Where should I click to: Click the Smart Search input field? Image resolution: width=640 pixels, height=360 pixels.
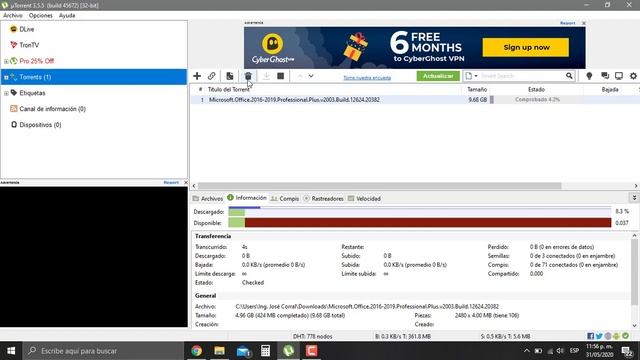[522, 76]
